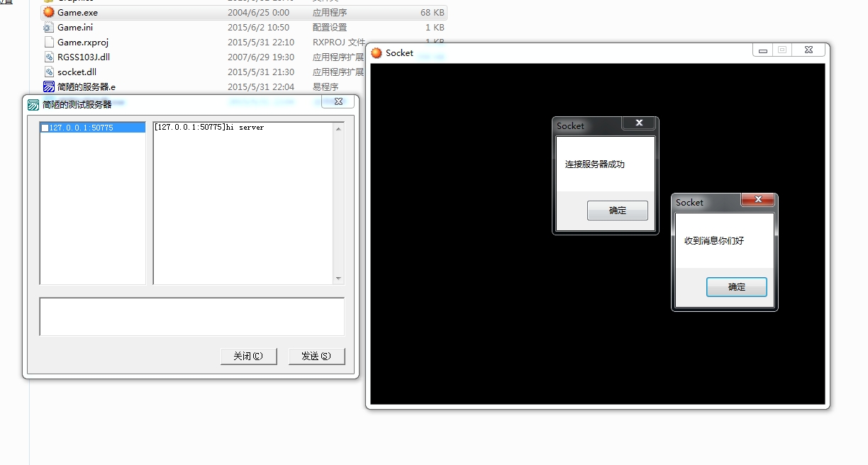Image resolution: width=868 pixels, height=465 pixels.
Task: Click the 68 KB size value
Action: pos(433,13)
